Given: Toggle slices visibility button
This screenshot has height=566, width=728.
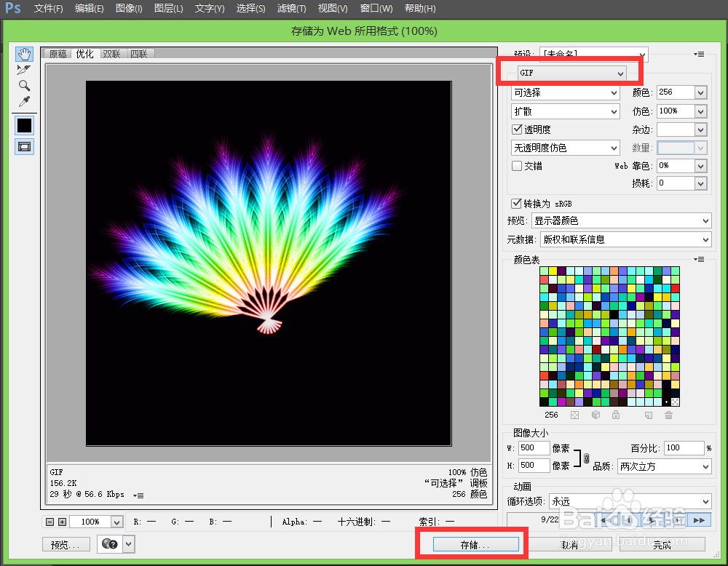Looking at the screenshot, I should [x=24, y=147].
